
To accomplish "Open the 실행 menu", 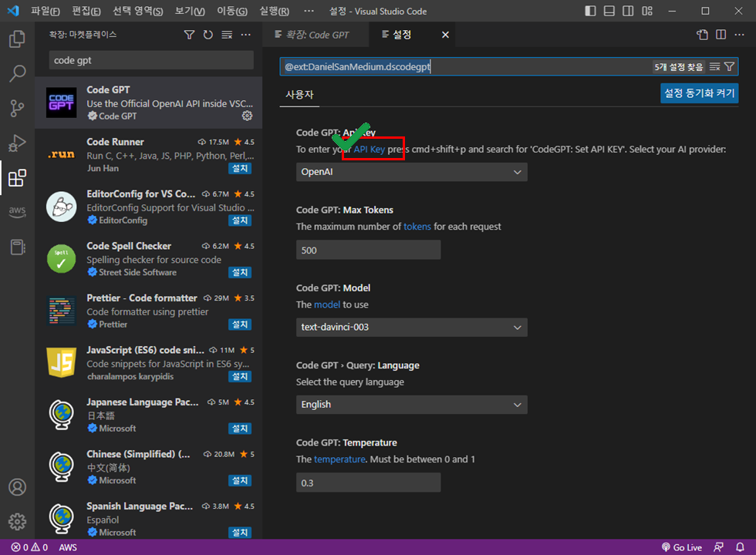I will [x=275, y=11].
